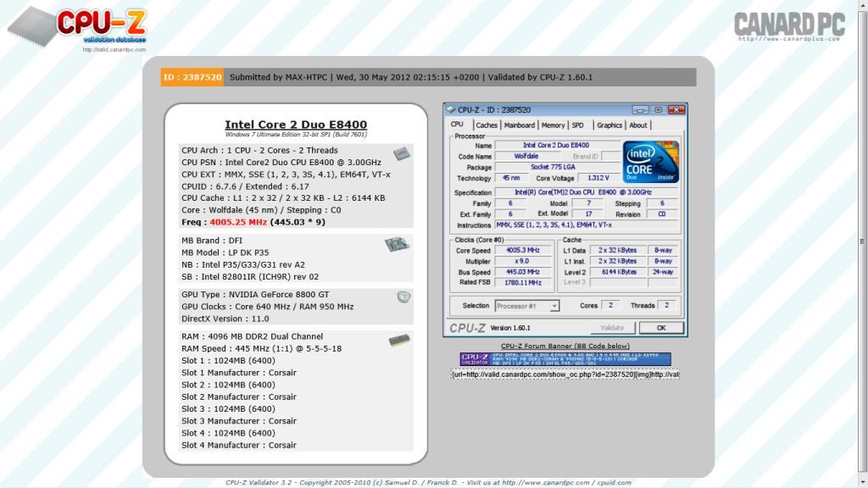868x488 pixels.
Task: Click the motherboard icon beside MB Brand
Action: tap(394, 245)
